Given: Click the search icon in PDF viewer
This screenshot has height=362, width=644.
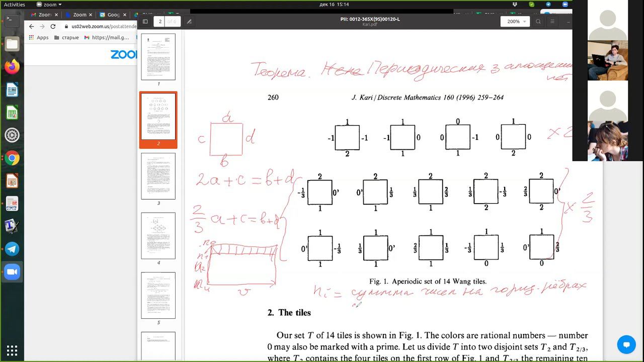Looking at the screenshot, I should click(538, 22).
